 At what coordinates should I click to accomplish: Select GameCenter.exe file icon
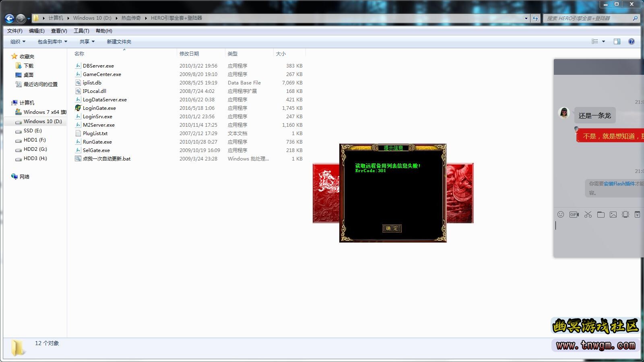[78, 74]
